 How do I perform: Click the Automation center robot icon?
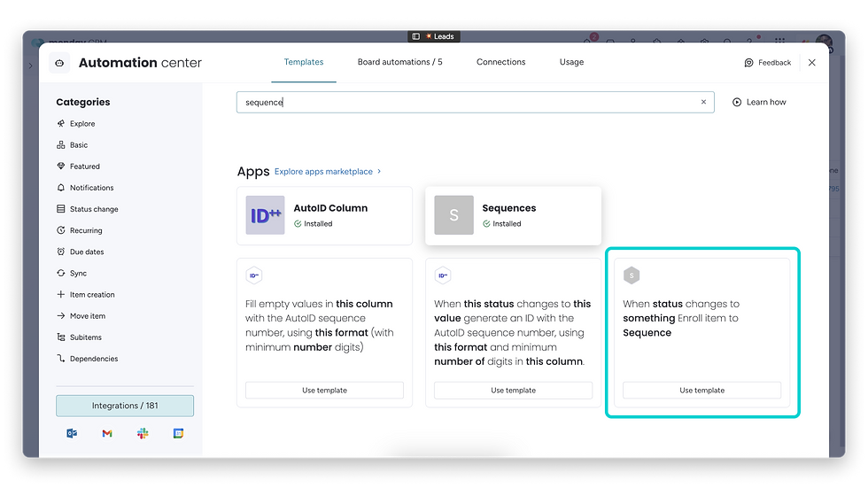[x=60, y=63]
